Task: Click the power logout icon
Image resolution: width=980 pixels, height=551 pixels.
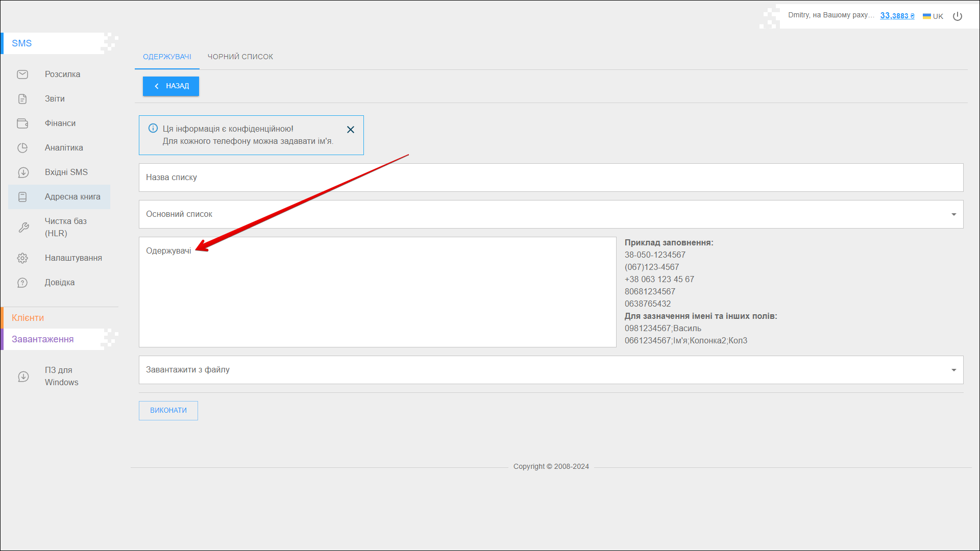Action: (x=958, y=16)
